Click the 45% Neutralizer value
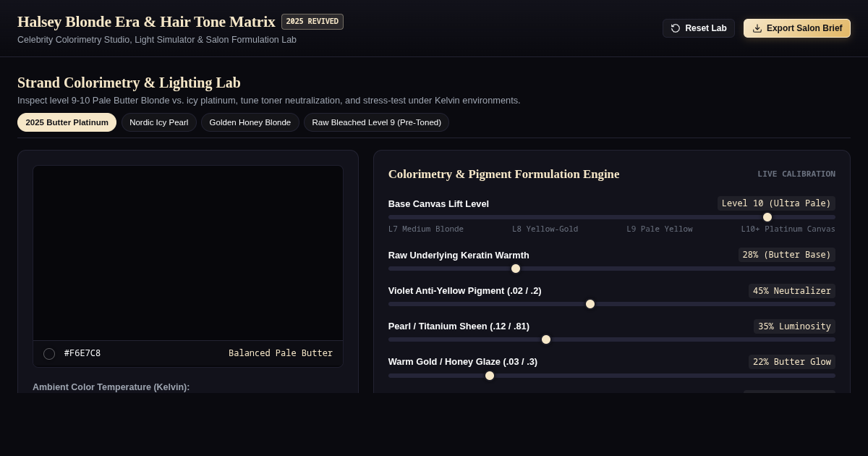Screen dimensions: 868x456 coord(792,291)
